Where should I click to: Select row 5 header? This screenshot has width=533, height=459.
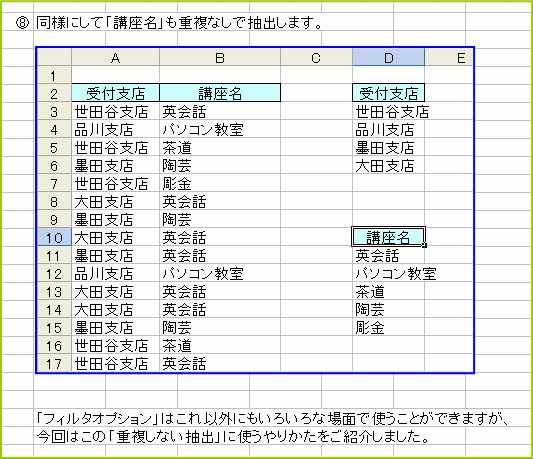[x=54, y=147]
